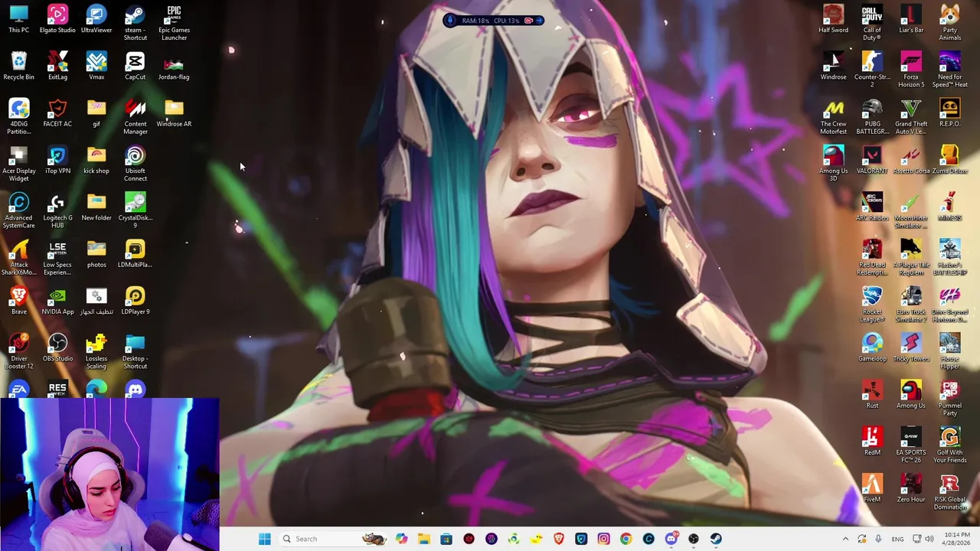Open microphone tray icon
This screenshot has height=551, width=980.
pos(878,539)
